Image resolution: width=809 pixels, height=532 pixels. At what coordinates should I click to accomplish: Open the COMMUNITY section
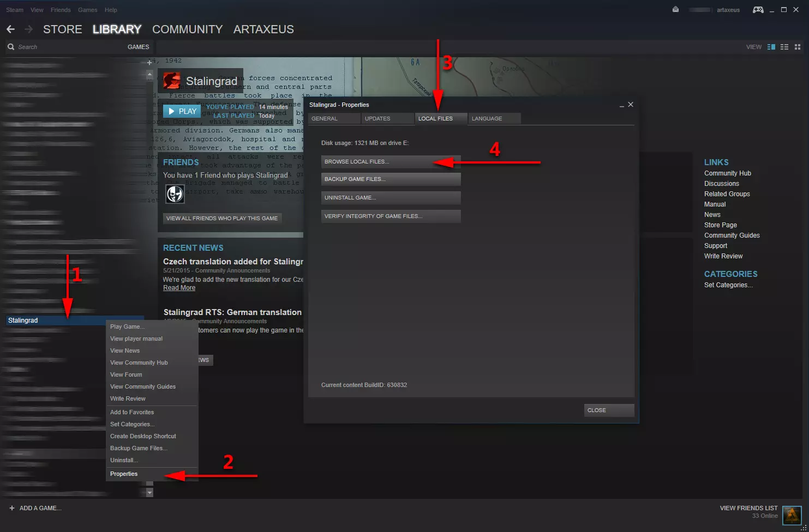[187, 29]
